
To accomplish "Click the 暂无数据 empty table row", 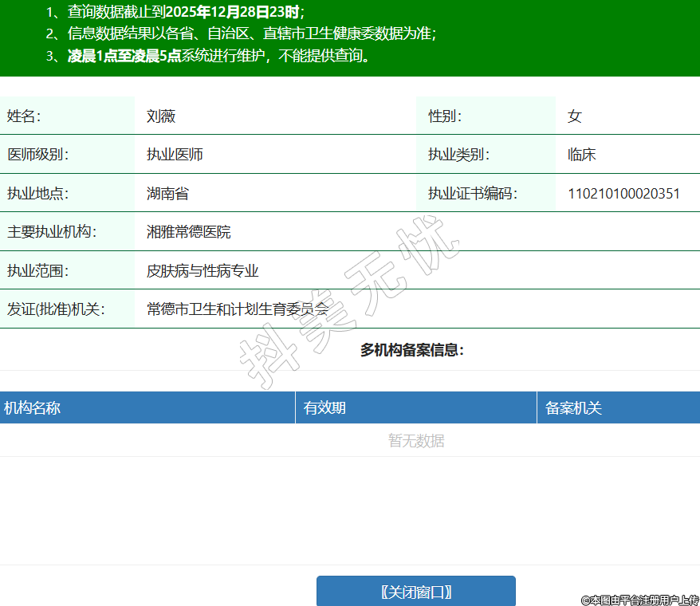I will [415, 441].
